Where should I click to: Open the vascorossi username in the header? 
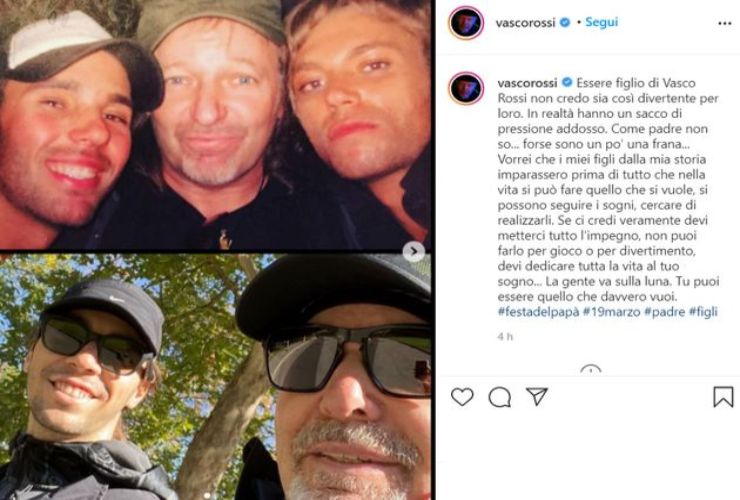click(x=525, y=22)
